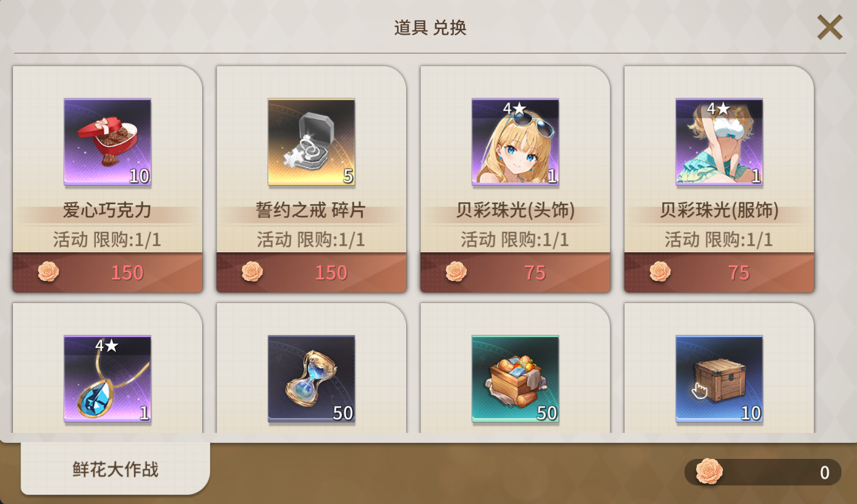
Task: Click the 誓约之戒 碎片 item name label
Action: [x=312, y=211]
